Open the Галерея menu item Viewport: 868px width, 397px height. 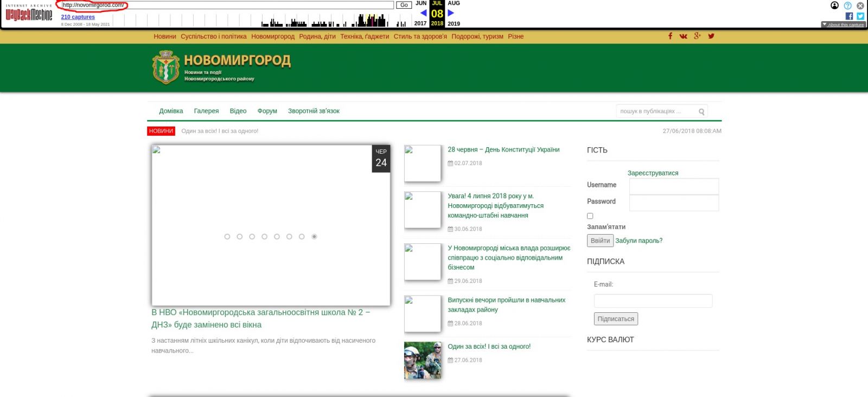206,111
